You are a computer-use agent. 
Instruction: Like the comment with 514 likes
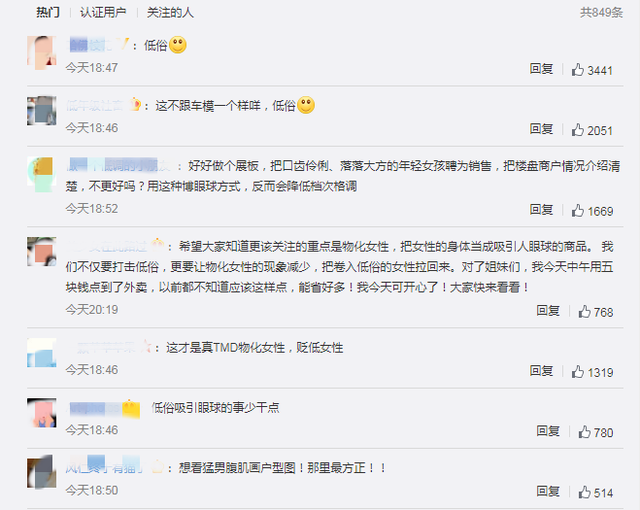point(584,492)
